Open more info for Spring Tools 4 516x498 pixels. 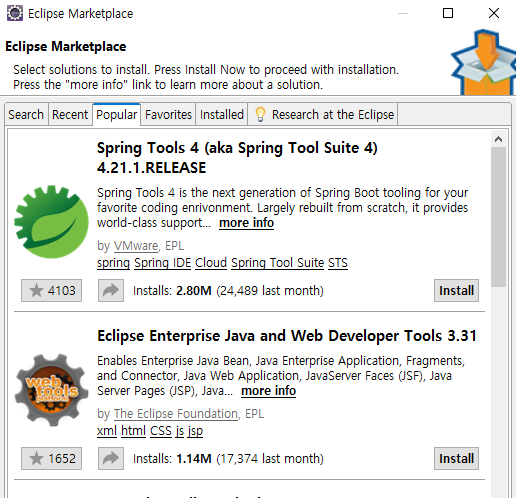pyautogui.click(x=246, y=223)
